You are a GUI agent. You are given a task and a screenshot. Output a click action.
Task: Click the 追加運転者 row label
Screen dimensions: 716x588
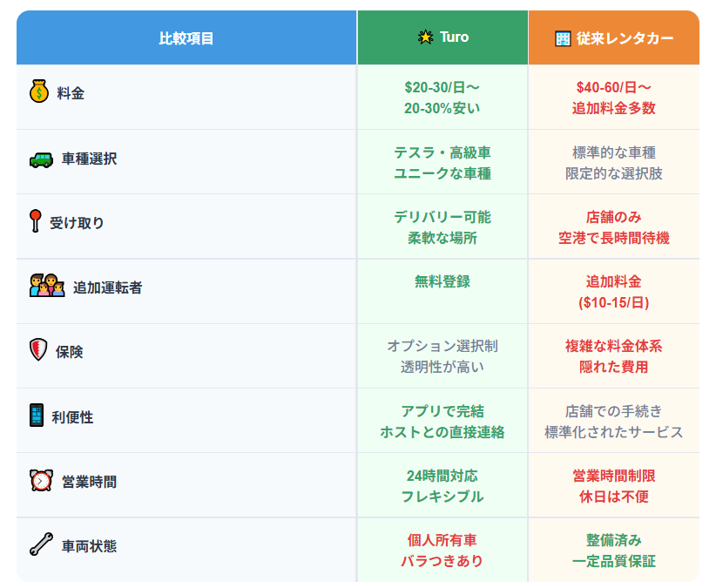[x=108, y=287]
